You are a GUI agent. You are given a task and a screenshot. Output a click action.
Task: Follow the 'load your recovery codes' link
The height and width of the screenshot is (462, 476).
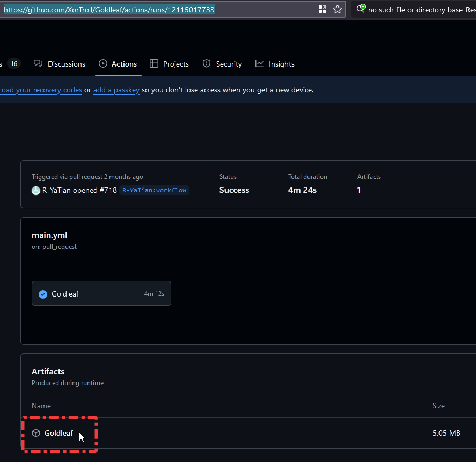(41, 90)
